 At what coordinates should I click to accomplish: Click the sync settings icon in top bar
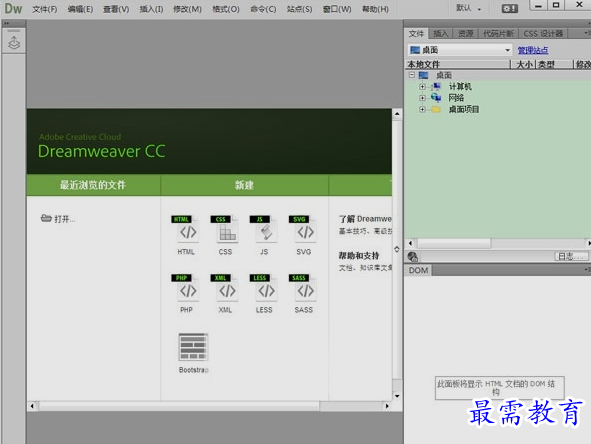[510, 8]
